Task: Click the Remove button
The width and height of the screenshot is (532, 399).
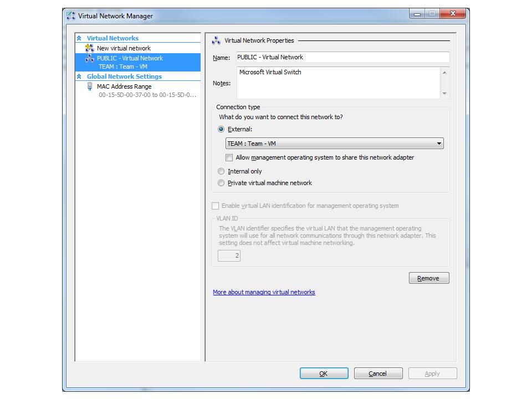Action: coord(428,278)
